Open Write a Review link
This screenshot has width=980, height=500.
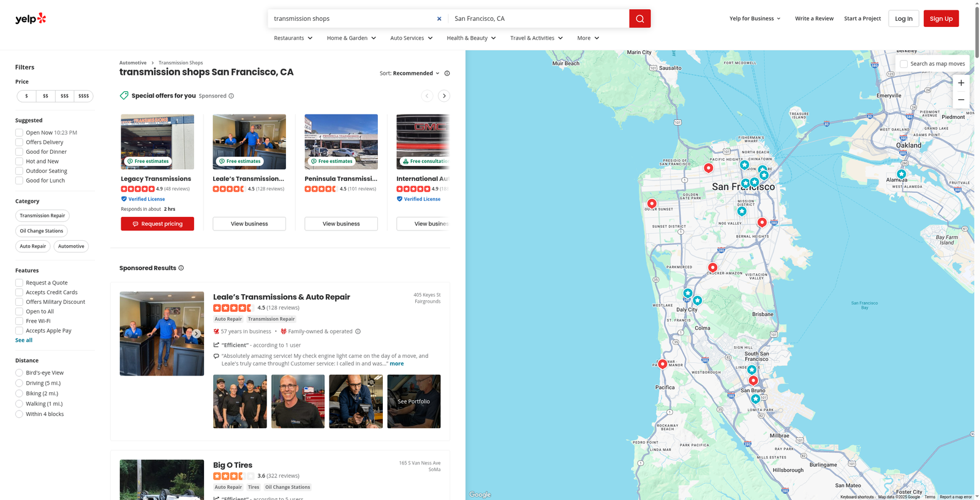pyautogui.click(x=814, y=18)
